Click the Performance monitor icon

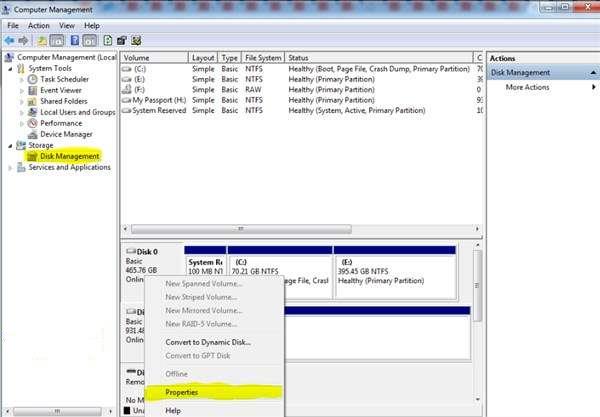tap(33, 123)
